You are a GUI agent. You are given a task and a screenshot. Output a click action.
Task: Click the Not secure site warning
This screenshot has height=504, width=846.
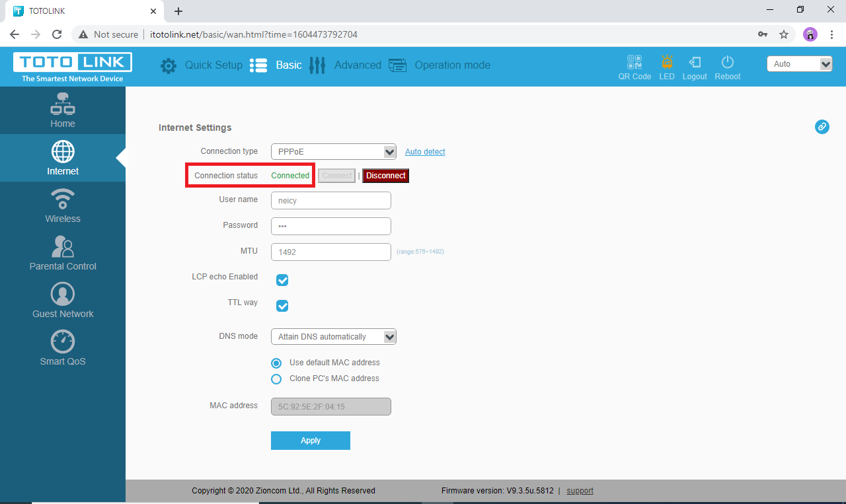click(x=109, y=34)
